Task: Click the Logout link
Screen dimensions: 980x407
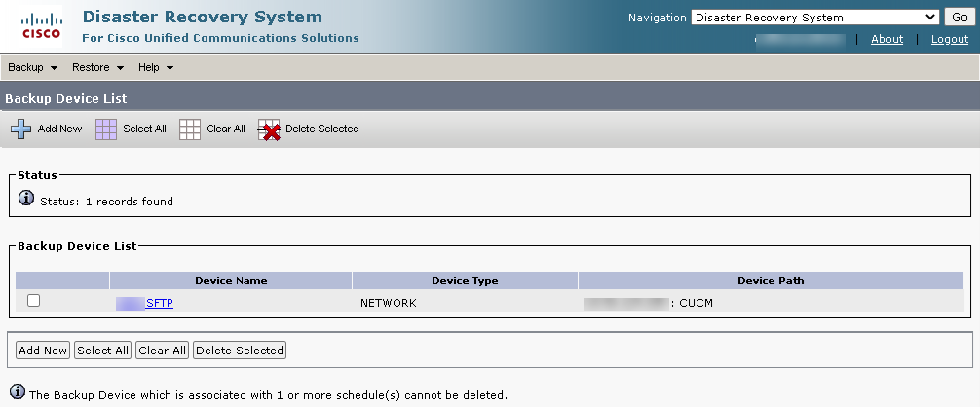Action: [950, 39]
